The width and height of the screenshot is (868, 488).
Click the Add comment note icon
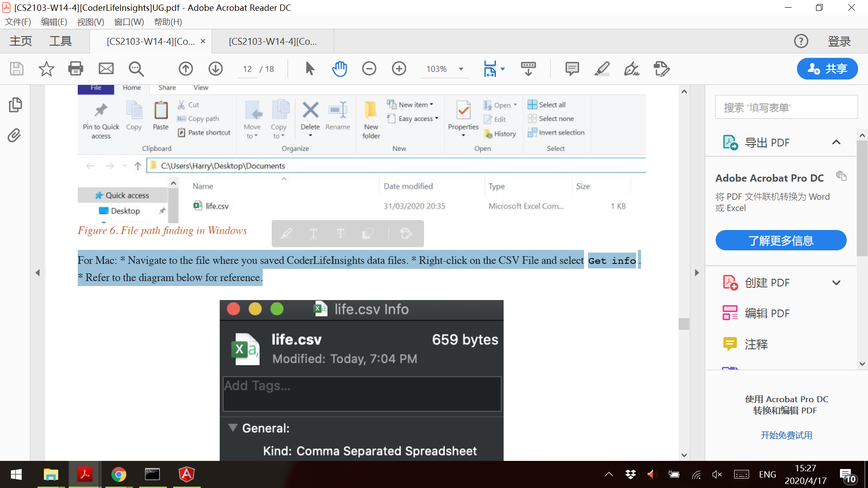[x=572, y=69]
